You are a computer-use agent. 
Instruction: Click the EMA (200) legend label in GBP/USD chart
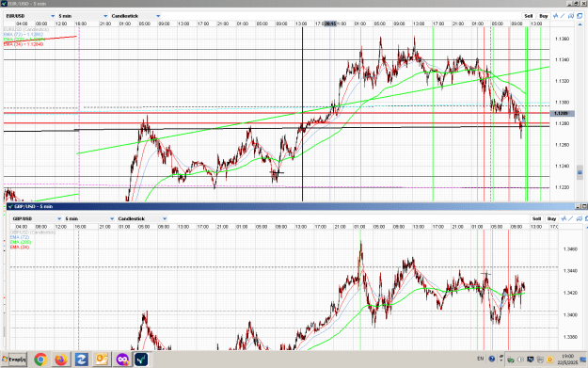click(21, 242)
